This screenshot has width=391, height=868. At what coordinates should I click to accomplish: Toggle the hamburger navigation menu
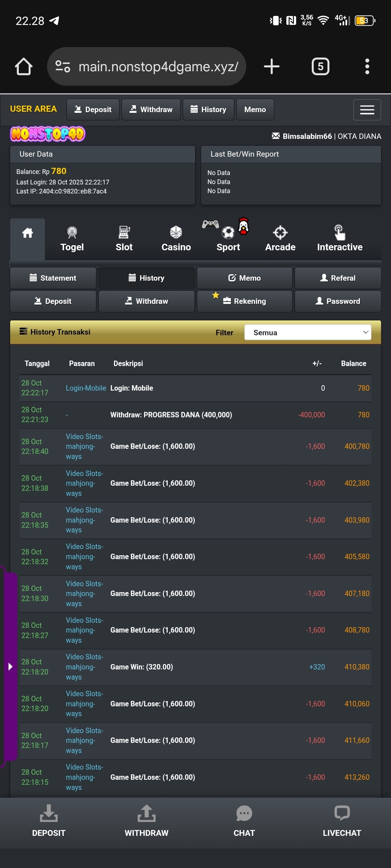(x=367, y=110)
